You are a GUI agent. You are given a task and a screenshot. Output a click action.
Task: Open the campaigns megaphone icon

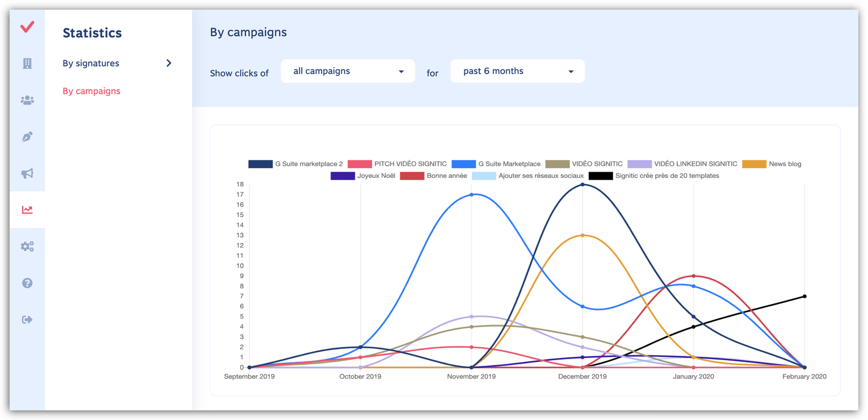click(27, 173)
